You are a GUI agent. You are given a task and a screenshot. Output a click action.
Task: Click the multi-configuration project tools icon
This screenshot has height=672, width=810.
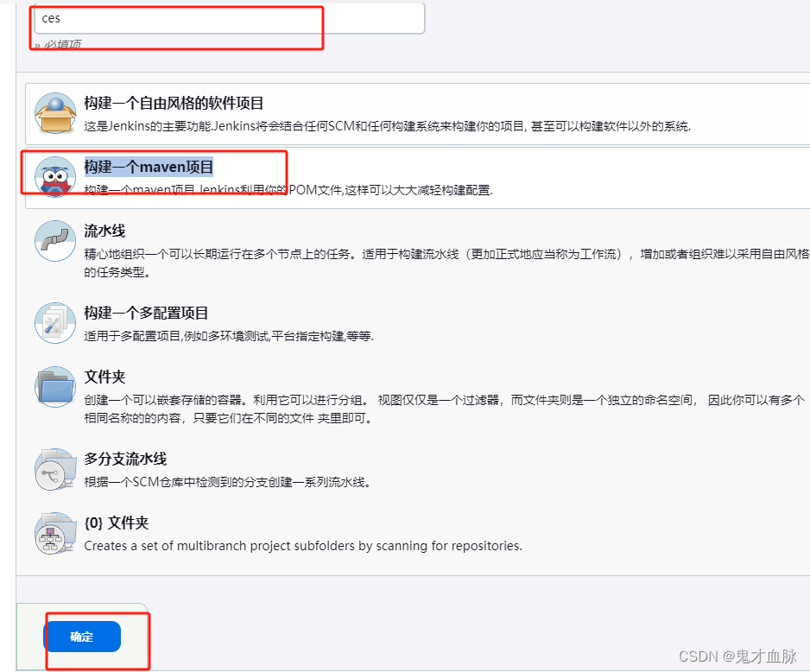click(x=55, y=323)
